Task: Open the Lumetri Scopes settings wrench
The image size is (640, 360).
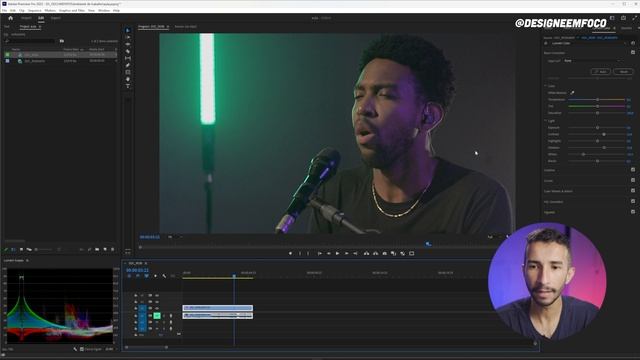Action: 75,349
